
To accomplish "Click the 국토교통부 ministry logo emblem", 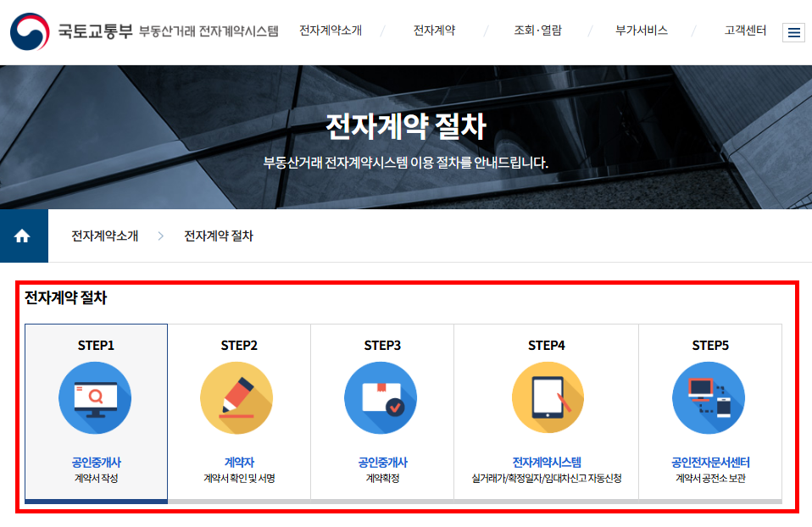I will pos(28,31).
